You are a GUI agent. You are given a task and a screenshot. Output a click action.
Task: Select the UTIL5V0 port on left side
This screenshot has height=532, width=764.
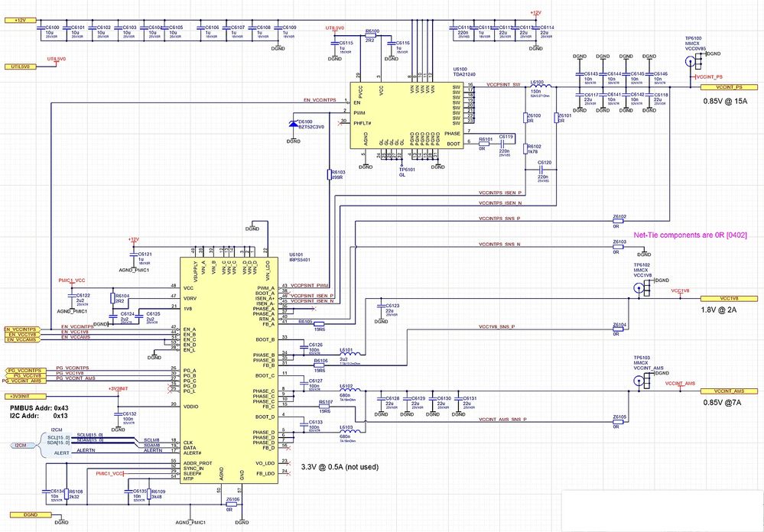21,66
